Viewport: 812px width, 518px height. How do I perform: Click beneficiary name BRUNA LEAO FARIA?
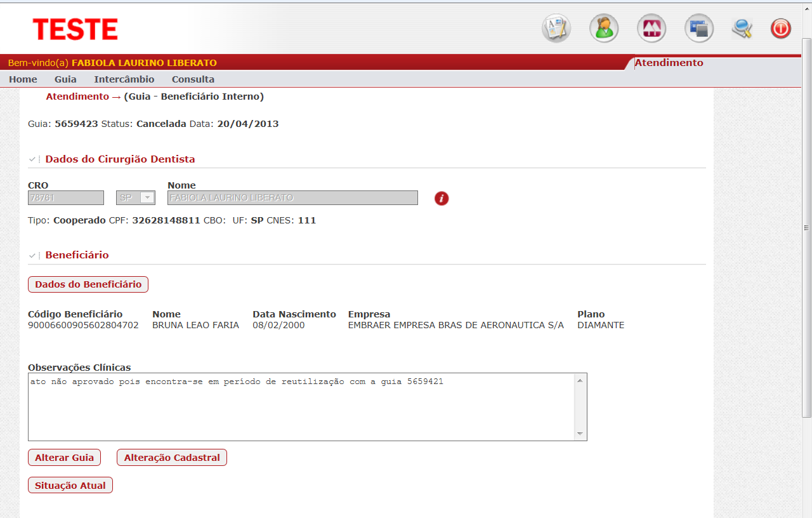195,325
